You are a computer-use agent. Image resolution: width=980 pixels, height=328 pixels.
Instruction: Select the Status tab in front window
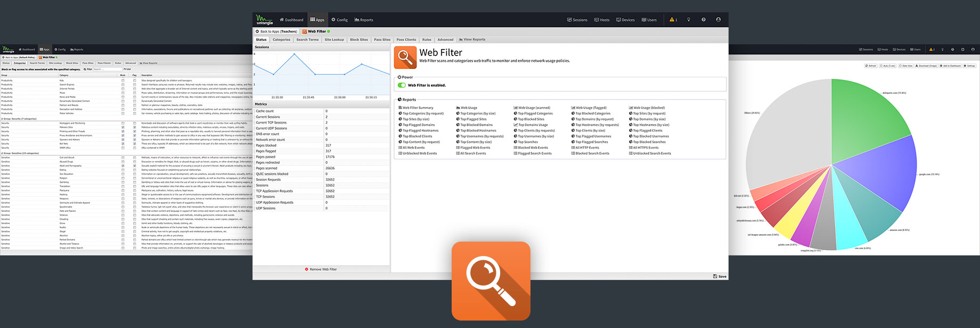[261, 39]
